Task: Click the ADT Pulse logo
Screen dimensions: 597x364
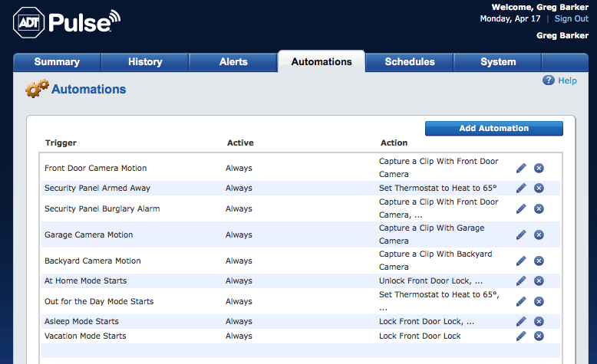Action: [67, 24]
